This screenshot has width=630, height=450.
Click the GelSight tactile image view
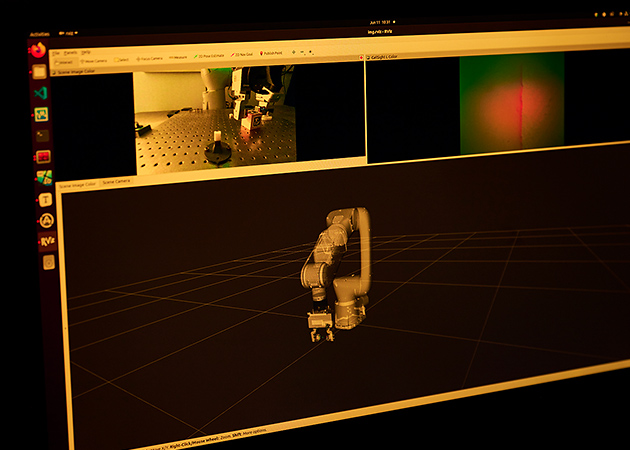tap(512, 103)
